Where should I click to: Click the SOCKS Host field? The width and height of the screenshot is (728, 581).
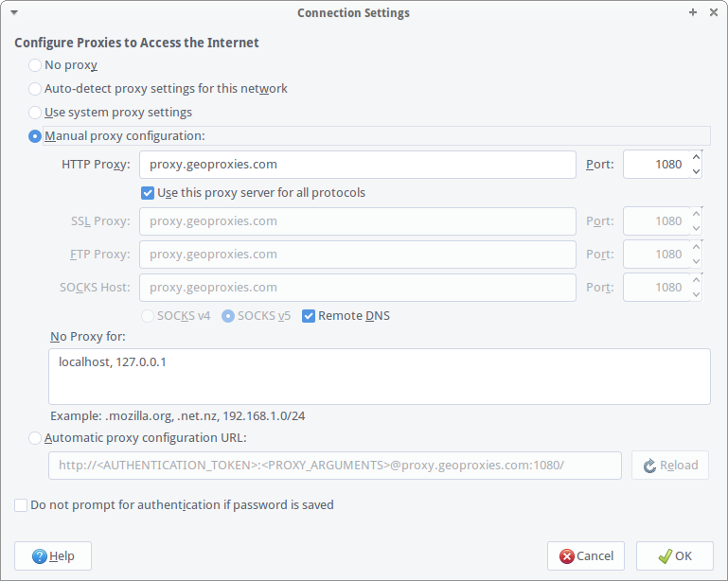click(358, 288)
